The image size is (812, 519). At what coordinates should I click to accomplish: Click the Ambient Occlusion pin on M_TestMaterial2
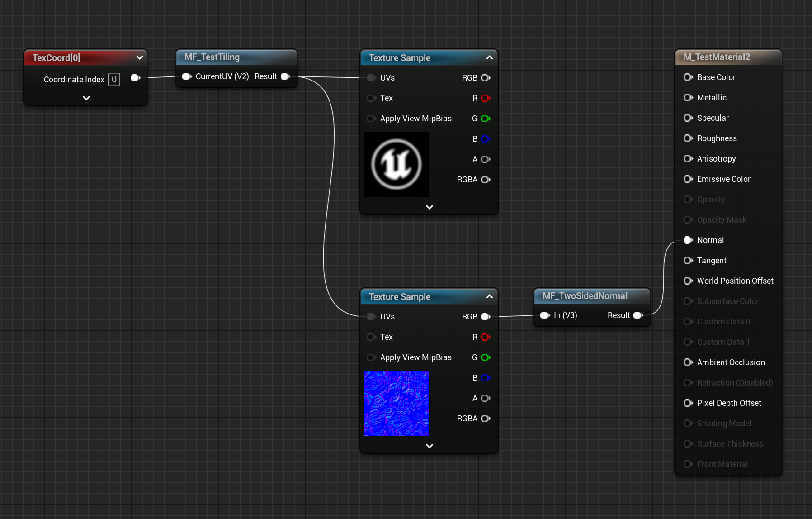pyautogui.click(x=688, y=362)
